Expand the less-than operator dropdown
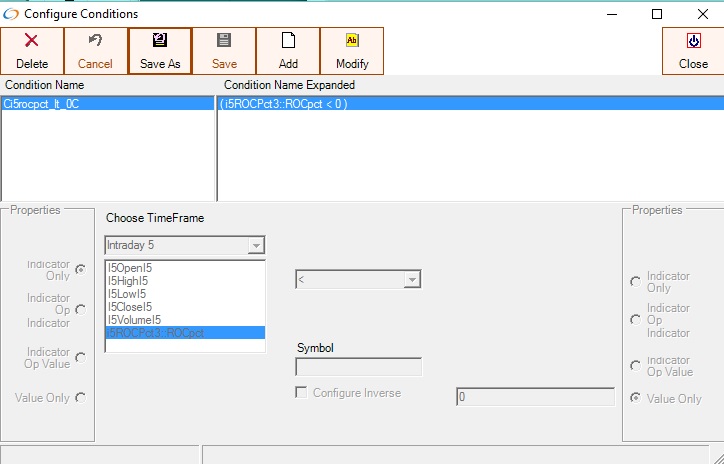 coord(411,280)
